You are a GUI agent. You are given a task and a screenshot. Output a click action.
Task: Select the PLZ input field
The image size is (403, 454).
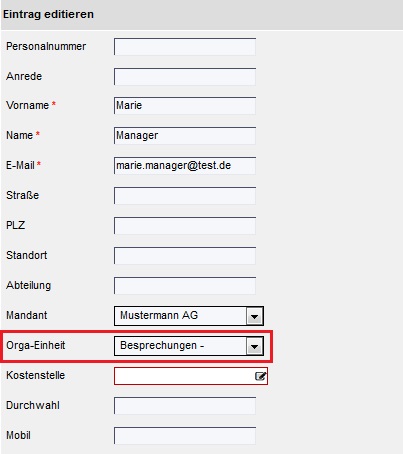(185, 226)
